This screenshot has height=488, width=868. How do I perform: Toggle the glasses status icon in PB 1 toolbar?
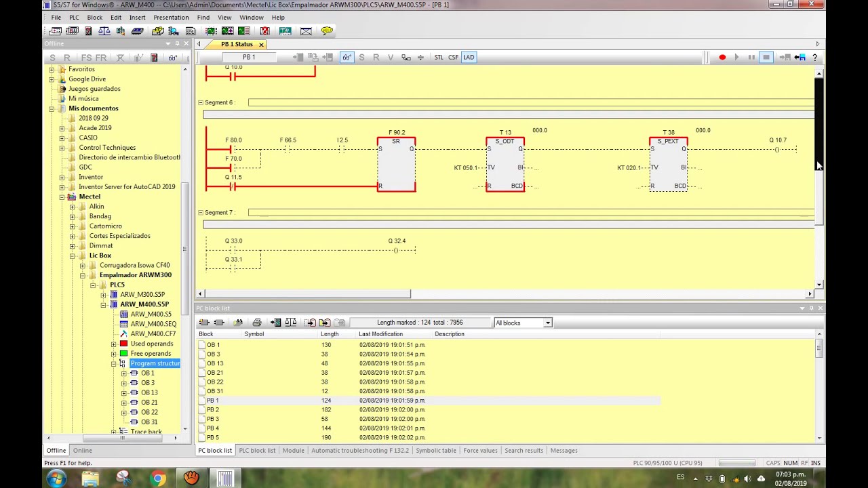click(347, 57)
